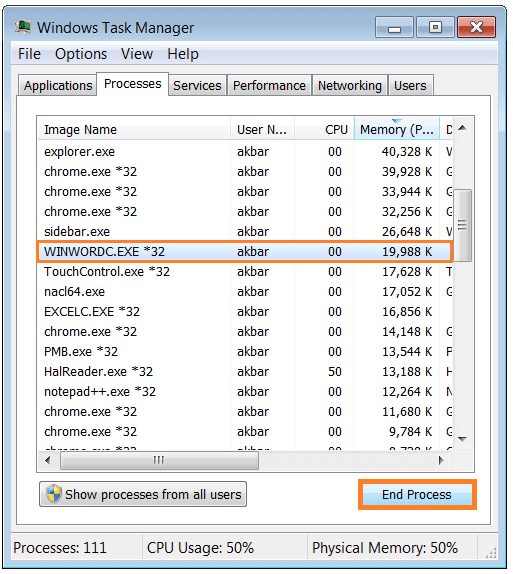
Task: Open the File menu
Action: [29, 54]
